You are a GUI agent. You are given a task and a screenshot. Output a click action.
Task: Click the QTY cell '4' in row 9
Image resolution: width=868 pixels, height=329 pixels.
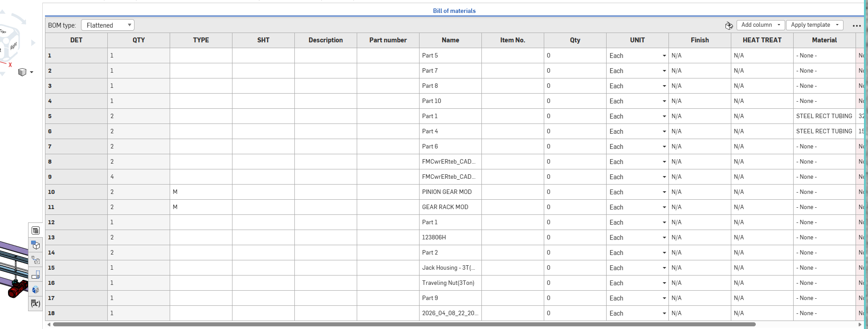click(x=139, y=177)
